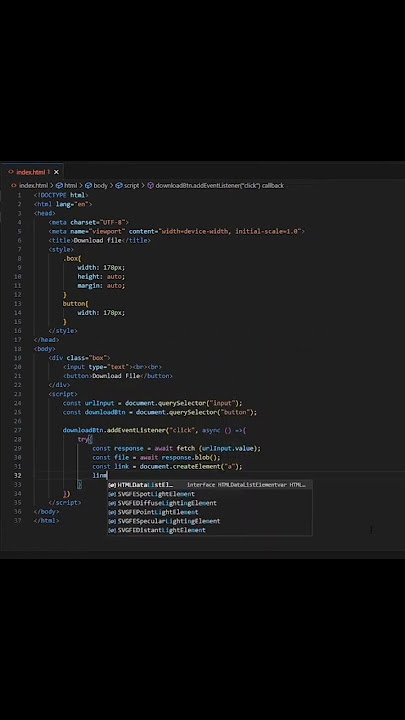Open the downloadBtn.addEventListener callback breadcrumb
This screenshot has width=405, height=720.
[x=215, y=186]
